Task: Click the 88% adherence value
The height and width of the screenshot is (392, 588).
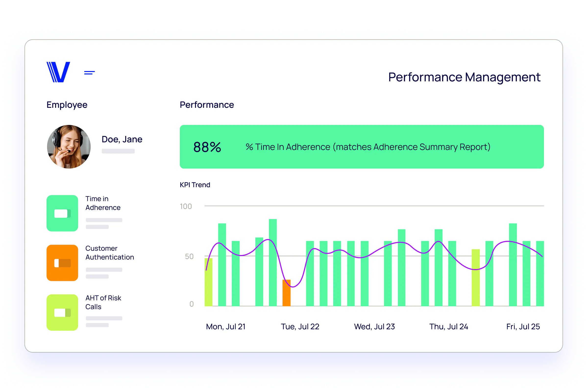Action: (207, 147)
